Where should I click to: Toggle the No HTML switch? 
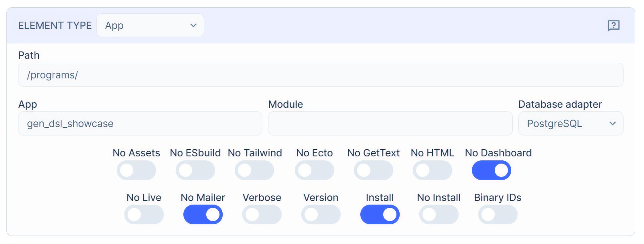coord(432,170)
